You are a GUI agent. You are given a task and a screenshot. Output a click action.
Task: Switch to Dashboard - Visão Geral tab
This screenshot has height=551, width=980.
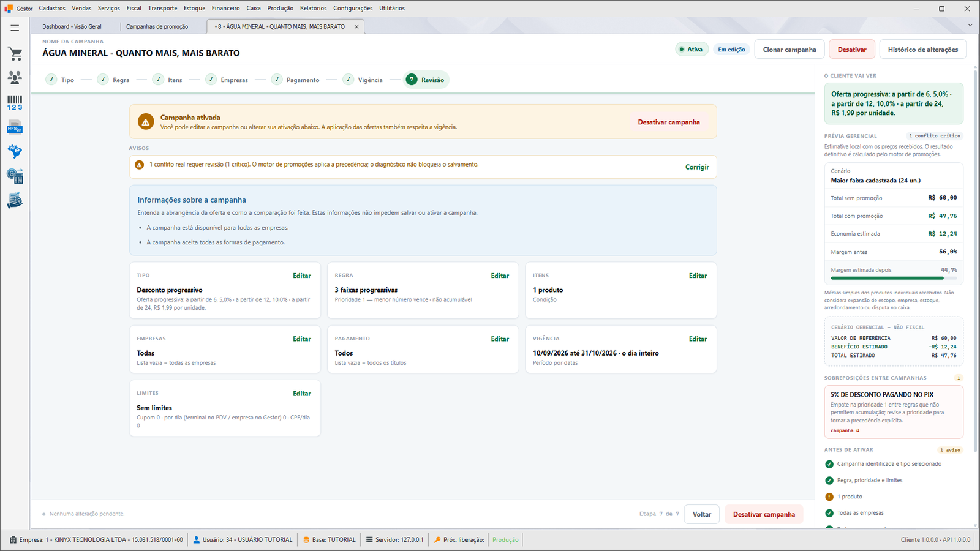pyautogui.click(x=72, y=27)
